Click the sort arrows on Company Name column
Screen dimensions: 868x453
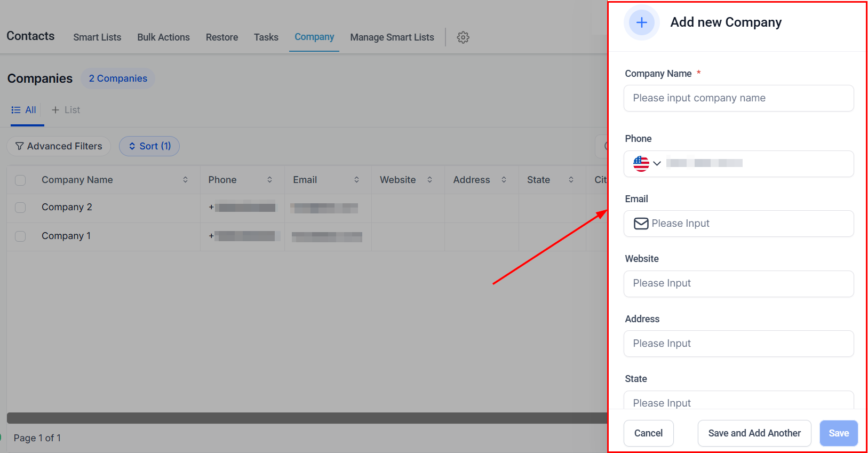[x=185, y=180]
